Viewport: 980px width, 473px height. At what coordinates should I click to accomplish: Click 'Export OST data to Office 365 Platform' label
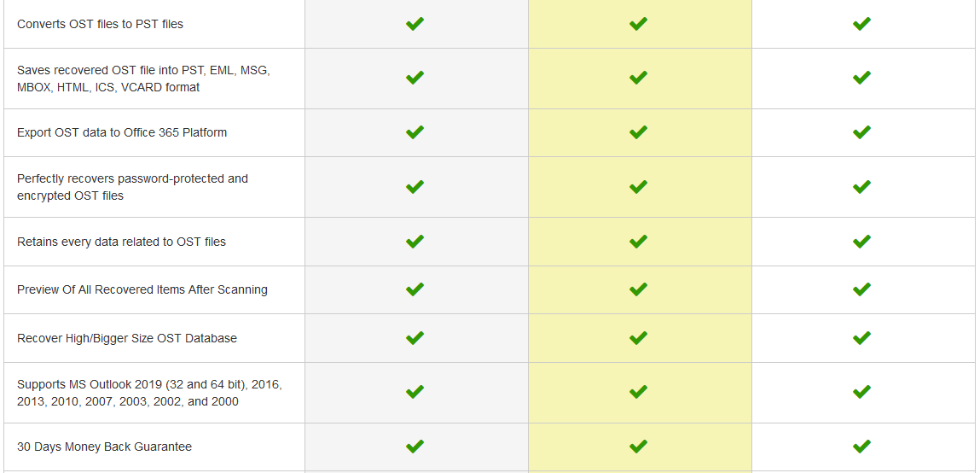(x=122, y=132)
